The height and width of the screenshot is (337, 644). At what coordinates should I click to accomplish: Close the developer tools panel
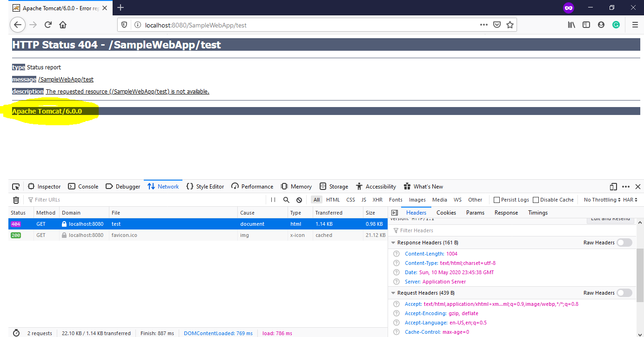(638, 187)
